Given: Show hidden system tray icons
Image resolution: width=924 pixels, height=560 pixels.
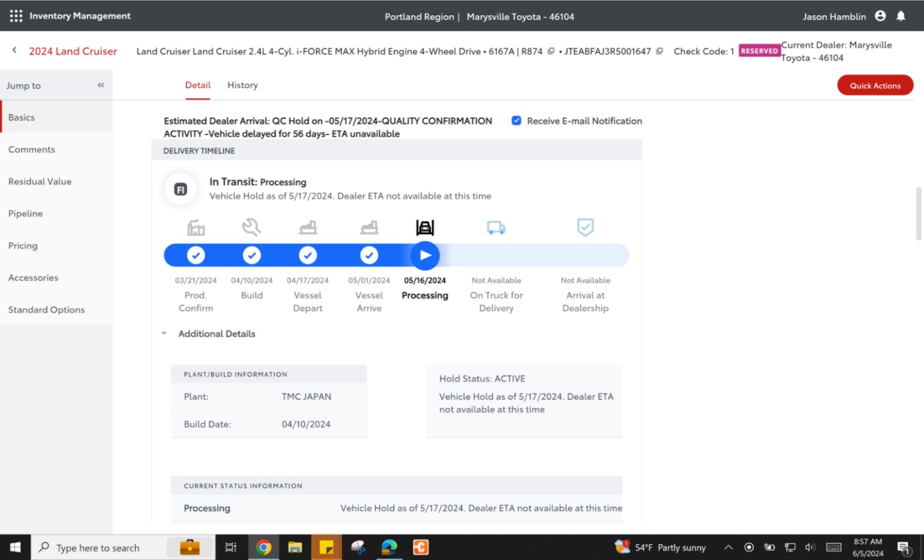Looking at the screenshot, I should coord(728,547).
